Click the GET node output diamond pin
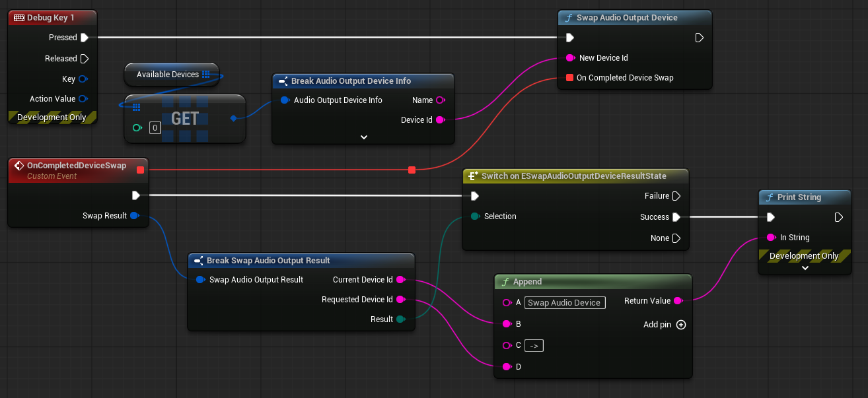 click(x=233, y=118)
